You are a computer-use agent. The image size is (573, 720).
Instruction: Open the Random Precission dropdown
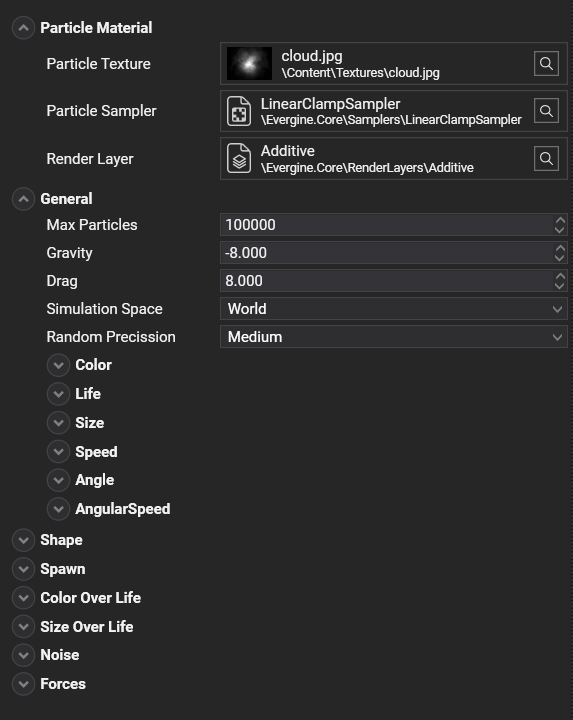pos(394,337)
